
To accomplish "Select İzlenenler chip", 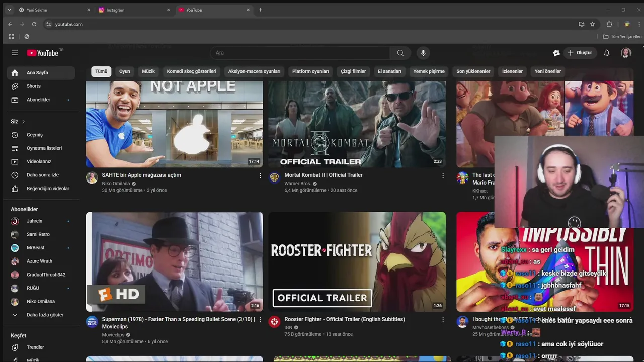I will [x=512, y=71].
